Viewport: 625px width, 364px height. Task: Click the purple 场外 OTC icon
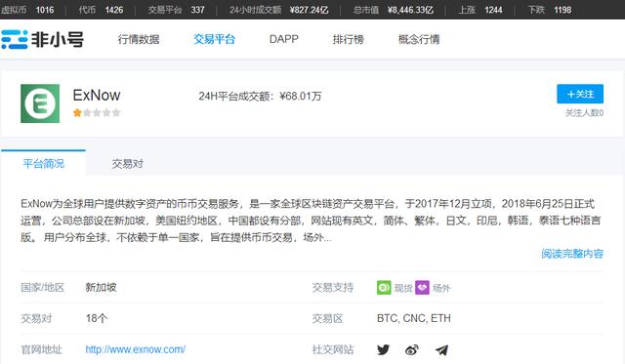coord(422,288)
